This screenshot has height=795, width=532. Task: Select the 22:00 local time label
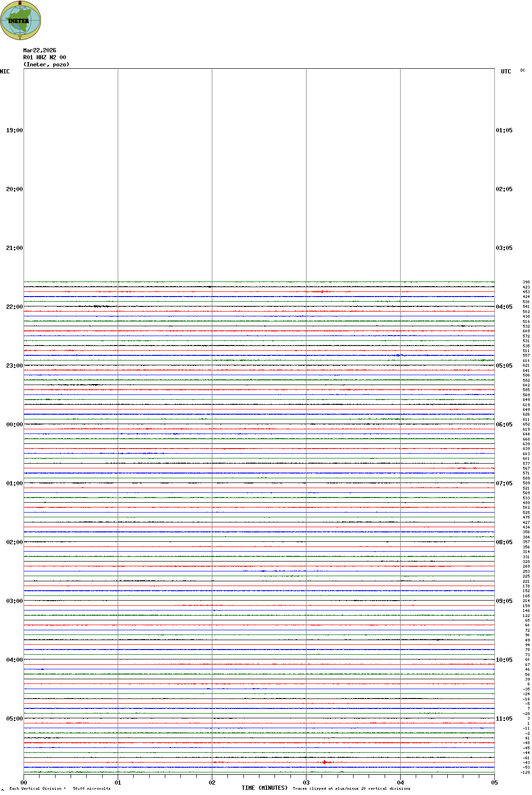[x=14, y=307]
